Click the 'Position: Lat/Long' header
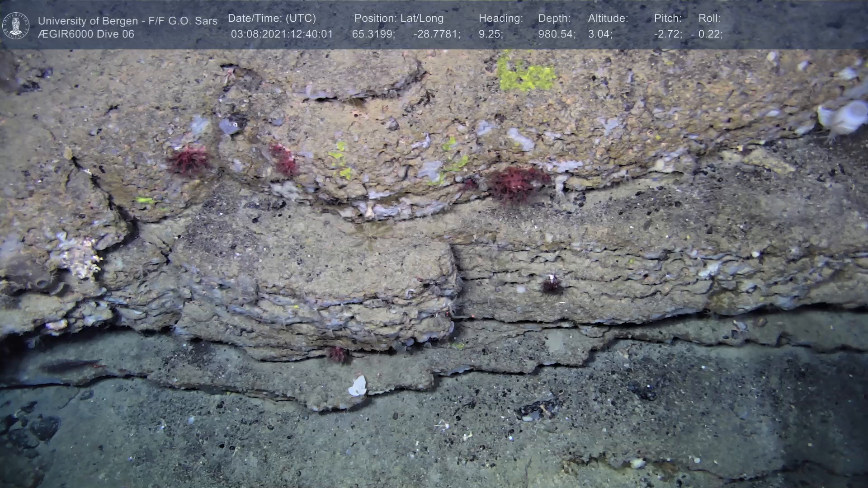 coord(399,19)
